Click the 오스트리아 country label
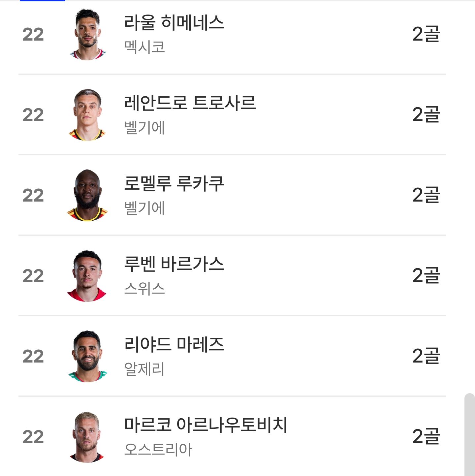Image resolution: width=475 pixels, height=476 pixels. point(158,449)
